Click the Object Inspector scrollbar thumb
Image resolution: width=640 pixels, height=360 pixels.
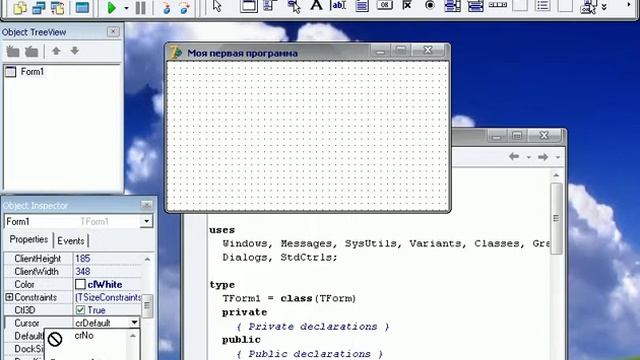click(x=147, y=306)
